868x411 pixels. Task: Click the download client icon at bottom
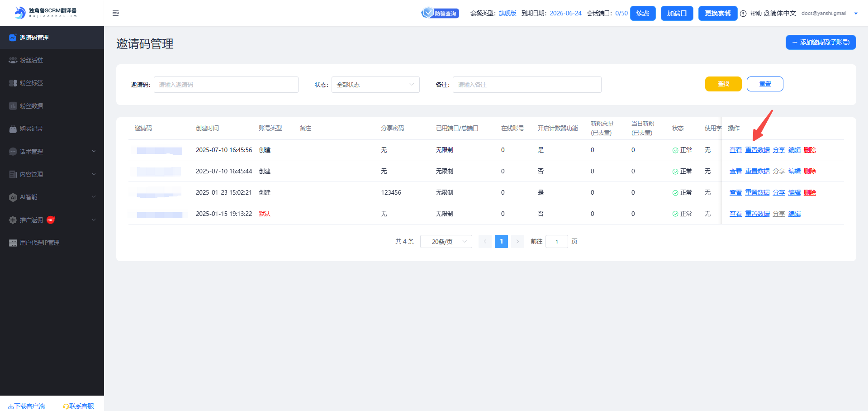coord(11,406)
